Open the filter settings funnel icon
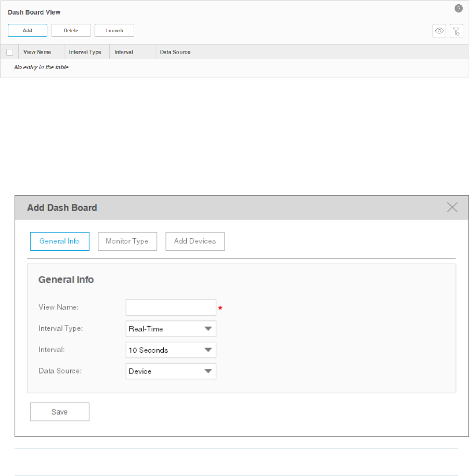This screenshot has width=469, height=476. pos(456,31)
